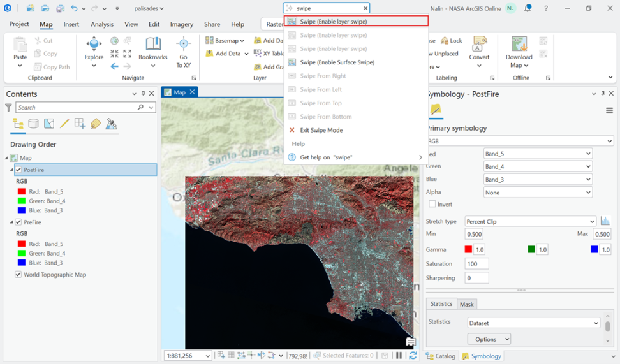Collapse the PreFire layer legend
Screen dimensions: 620x364
click(11, 222)
